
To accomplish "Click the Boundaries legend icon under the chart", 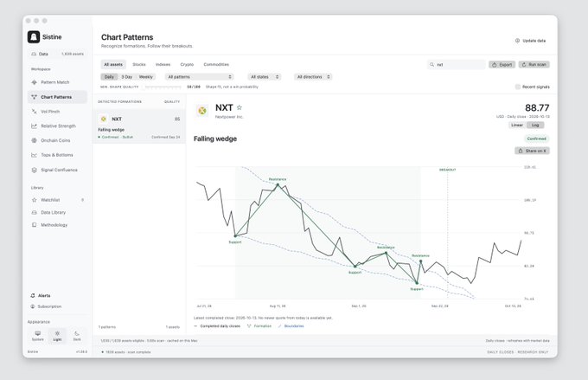I will pyautogui.click(x=279, y=326).
